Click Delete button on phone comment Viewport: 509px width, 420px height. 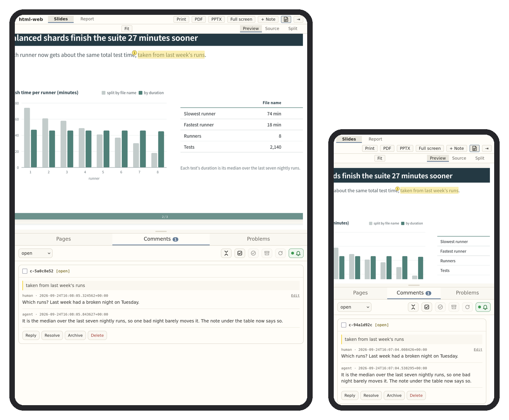[x=416, y=395]
